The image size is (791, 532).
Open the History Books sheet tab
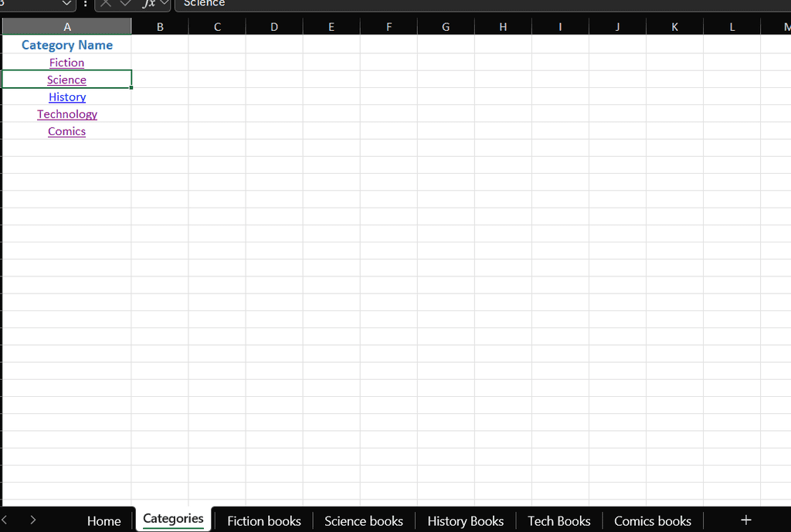(465, 520)
